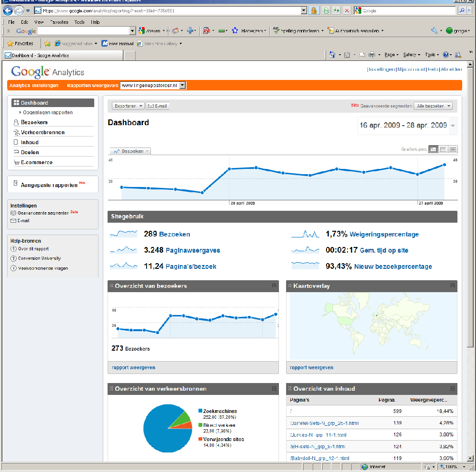Screen dimensions: 476x472
Task: Click the Analytics instellingen link
Action: coord(34,86)
